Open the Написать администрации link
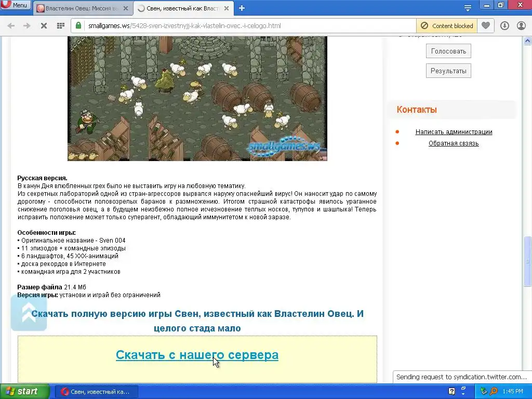The width and height of the screenshot is (532, 399). pyautogui.click(x=454, y=132)
